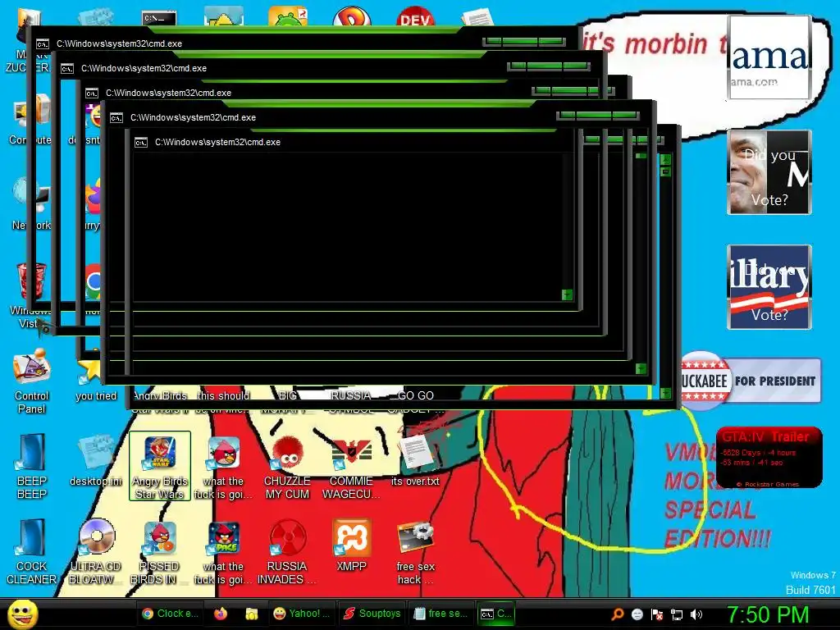Switch to the 'free se...' Notepad taskbar button
Screen dimensions: 840x630
[x=441, y=614]
